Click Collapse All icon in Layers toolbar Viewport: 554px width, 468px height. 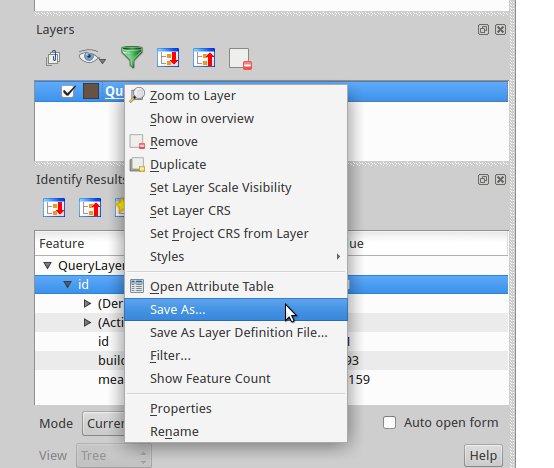click(x=204, y=58)
